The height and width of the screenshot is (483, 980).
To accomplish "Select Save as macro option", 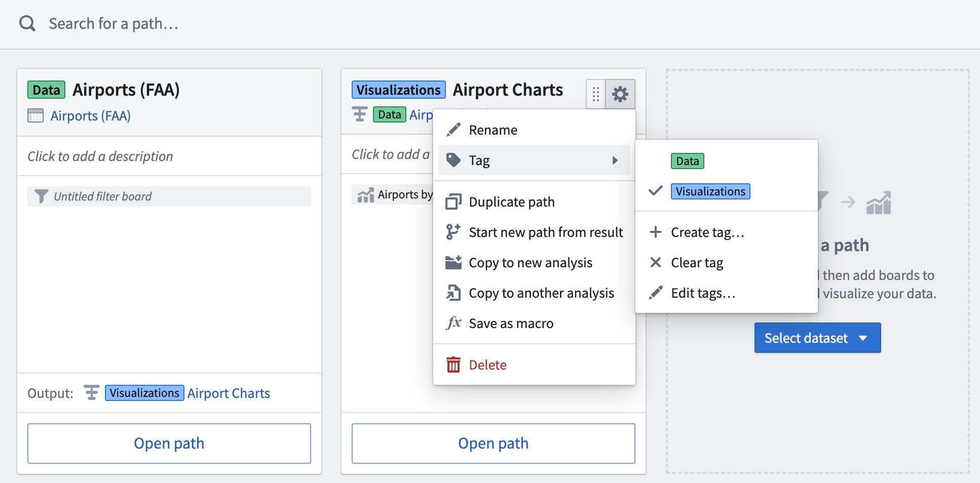I will click(534, 324).
